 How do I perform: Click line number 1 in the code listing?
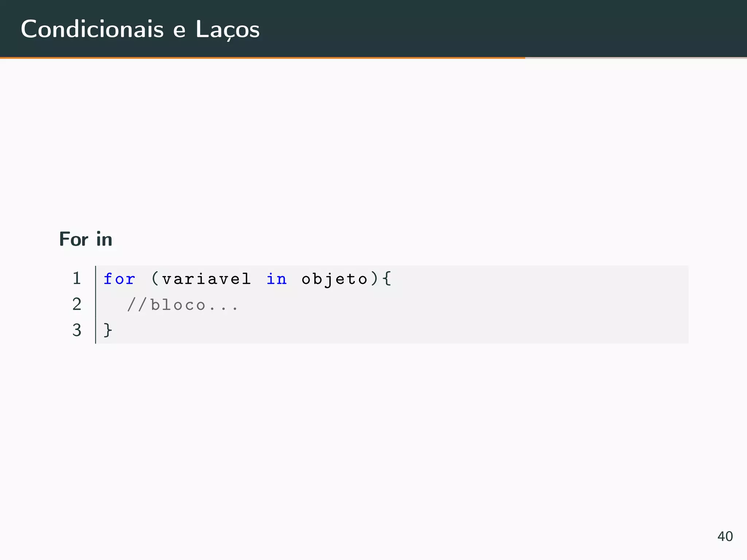[77, 278]
